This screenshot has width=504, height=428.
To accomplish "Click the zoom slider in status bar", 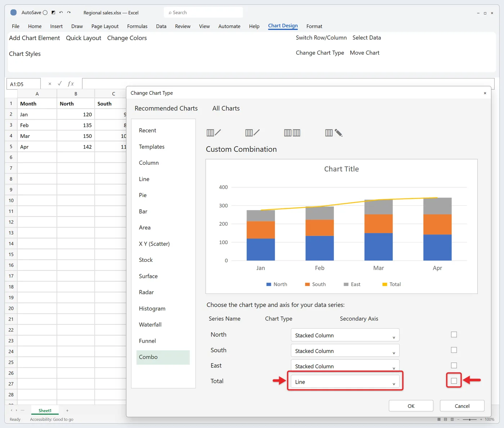I will click(470, 419).
